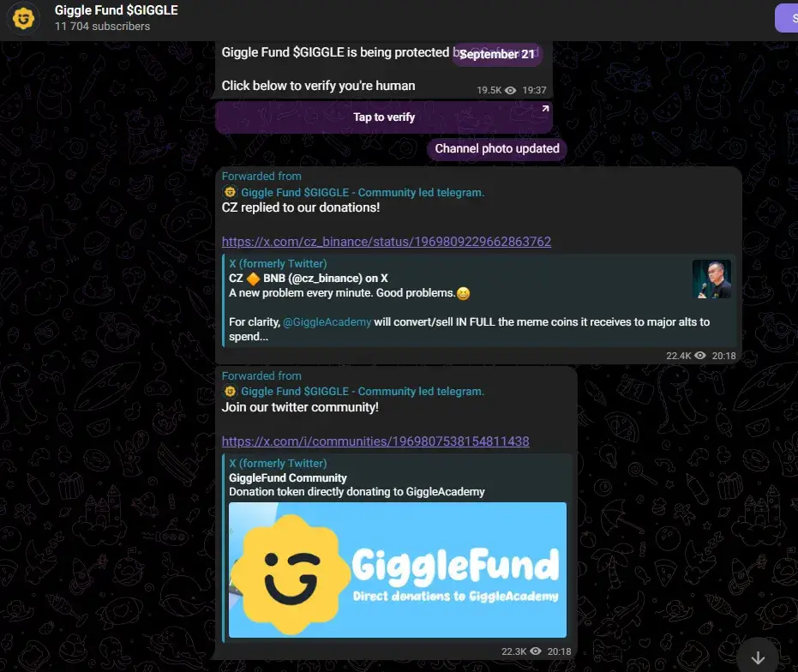Click the purple button at top right corner
This screenshot has height=672, width=798.
[787, 18]
